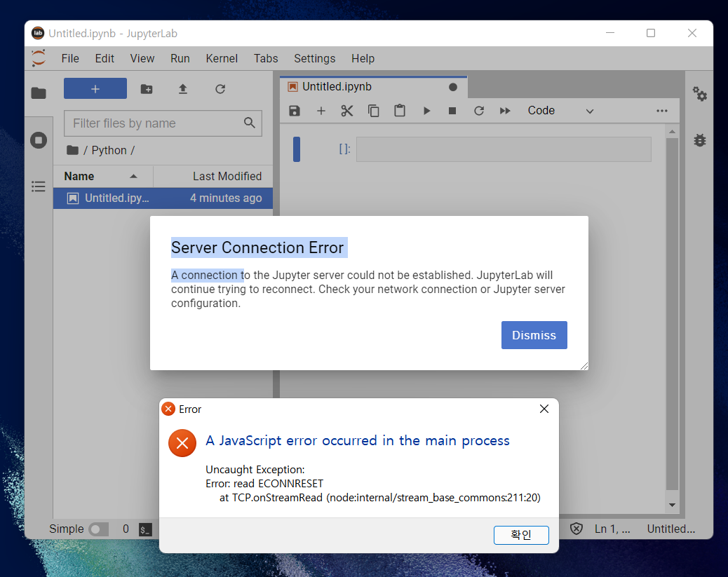
Task: Click the 0 kernels count in status bar
Action: (x=126, y=529)
